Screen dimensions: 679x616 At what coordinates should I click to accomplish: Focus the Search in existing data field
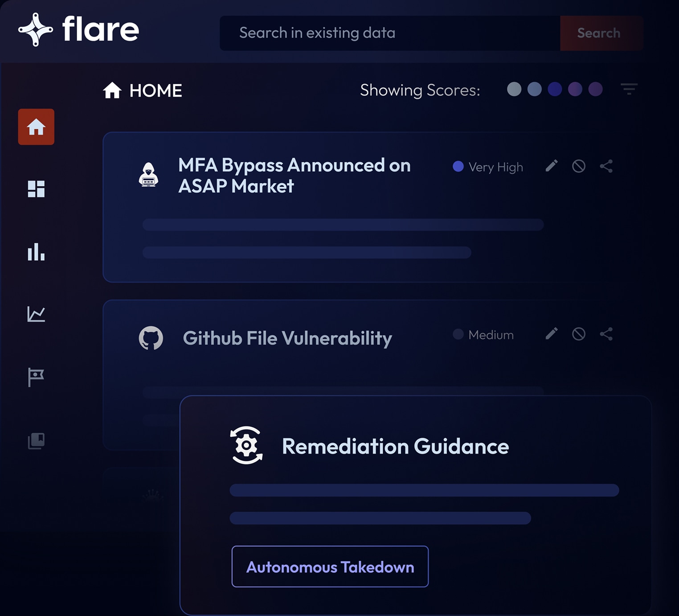[390, 33]
